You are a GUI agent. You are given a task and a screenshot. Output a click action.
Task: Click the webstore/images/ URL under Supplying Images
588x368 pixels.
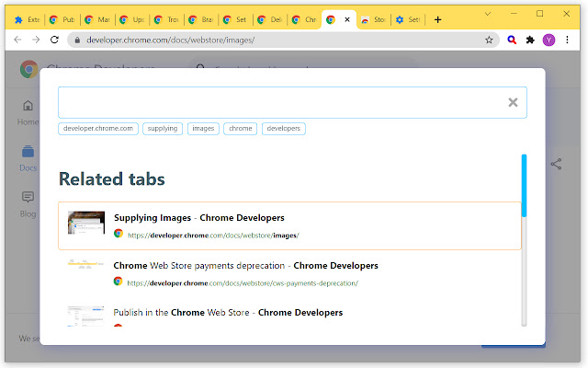(x=213, y=236)
